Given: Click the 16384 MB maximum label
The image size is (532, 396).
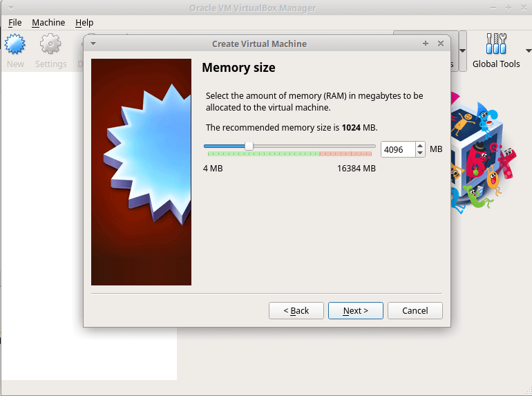Looking at the screenshot, I should tap(357, 169).
